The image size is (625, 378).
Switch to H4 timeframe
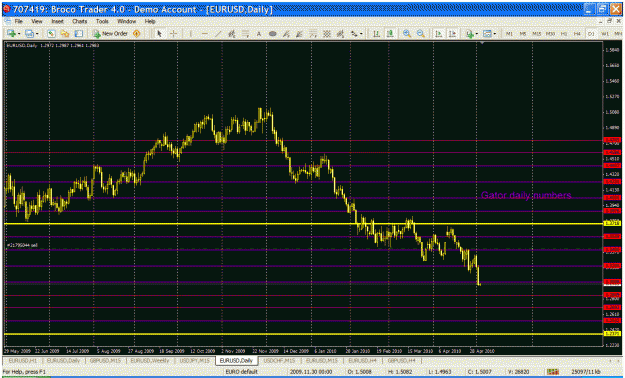point(577,34)
